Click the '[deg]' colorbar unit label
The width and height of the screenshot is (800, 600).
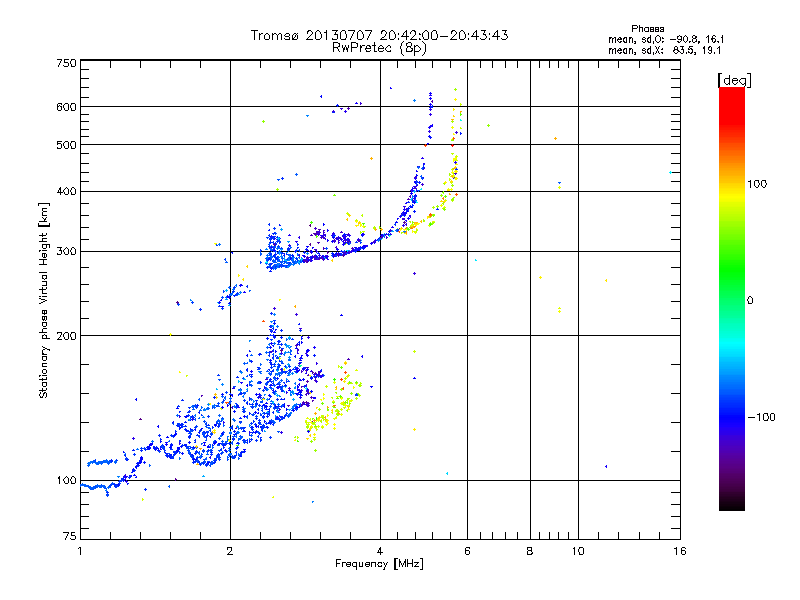pyautogui.click(x=734, y=80)
